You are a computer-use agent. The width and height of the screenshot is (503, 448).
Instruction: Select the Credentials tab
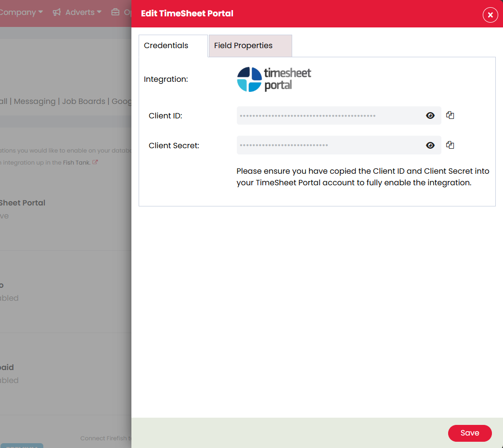(166, 45)
